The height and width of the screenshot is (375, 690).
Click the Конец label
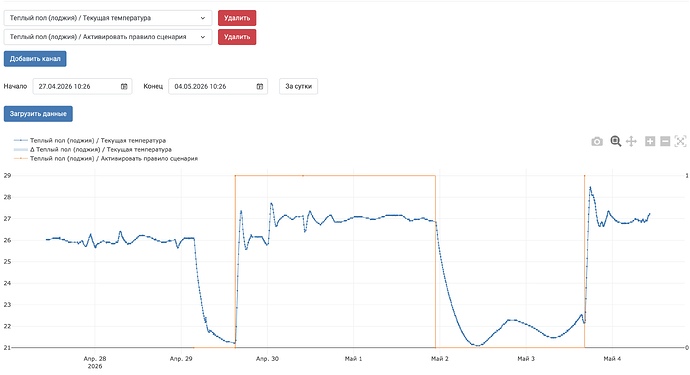(153, 86)
